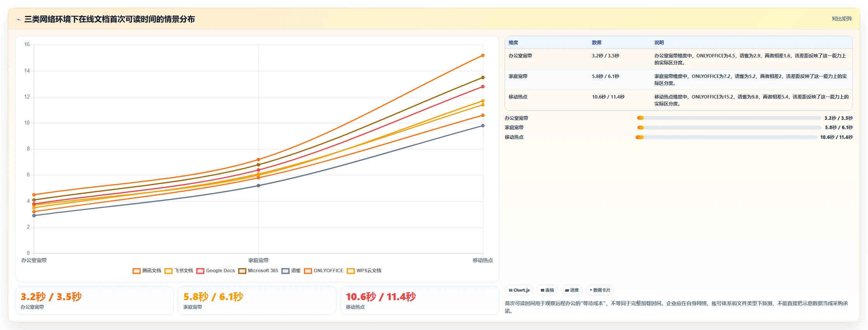Click the 办公室宽带 progress bar
Image resolution: width=868 pixels, height=330 pixels.
coord(729,118)
